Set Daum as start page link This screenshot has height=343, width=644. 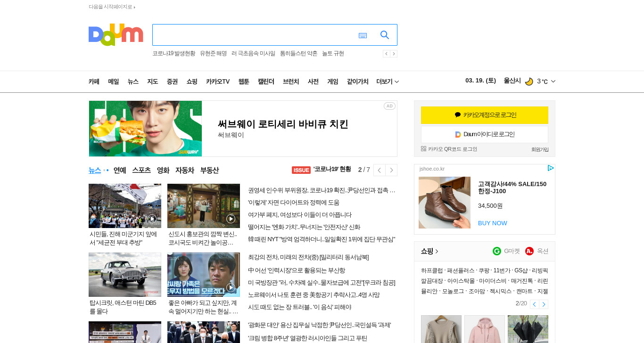point(112,7)
